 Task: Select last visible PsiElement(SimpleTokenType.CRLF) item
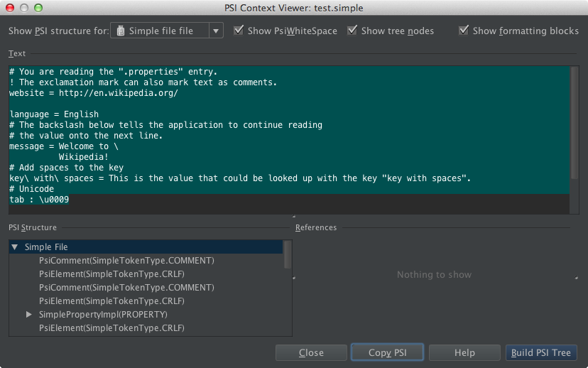[x=111, y=328]
